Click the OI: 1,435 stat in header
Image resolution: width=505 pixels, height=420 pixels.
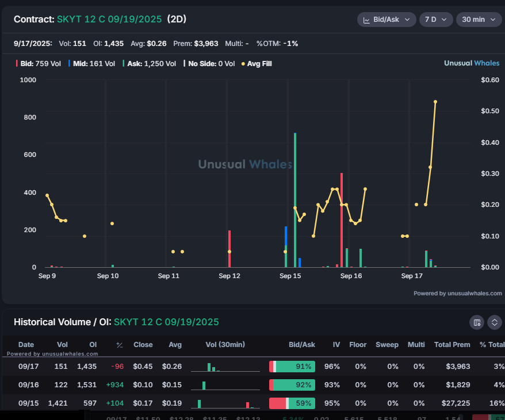coord(108,44)
